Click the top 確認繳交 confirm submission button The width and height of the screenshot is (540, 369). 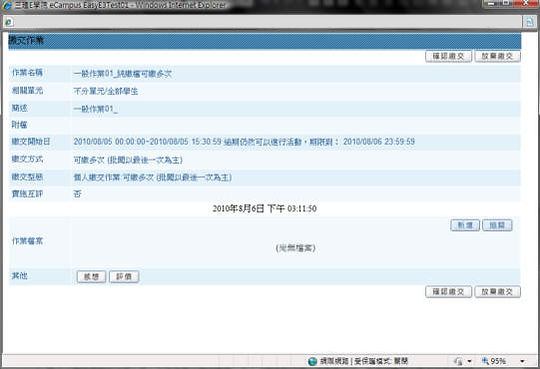[x=448, y=56]
